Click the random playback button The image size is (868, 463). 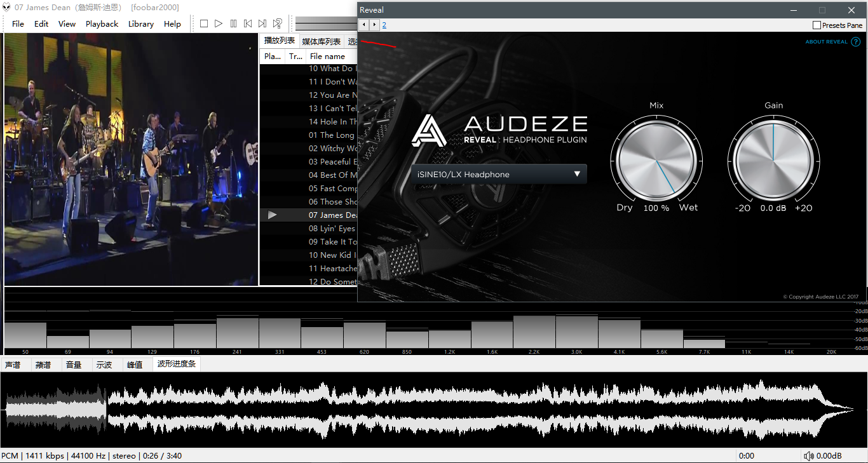(x=278, y=23)
